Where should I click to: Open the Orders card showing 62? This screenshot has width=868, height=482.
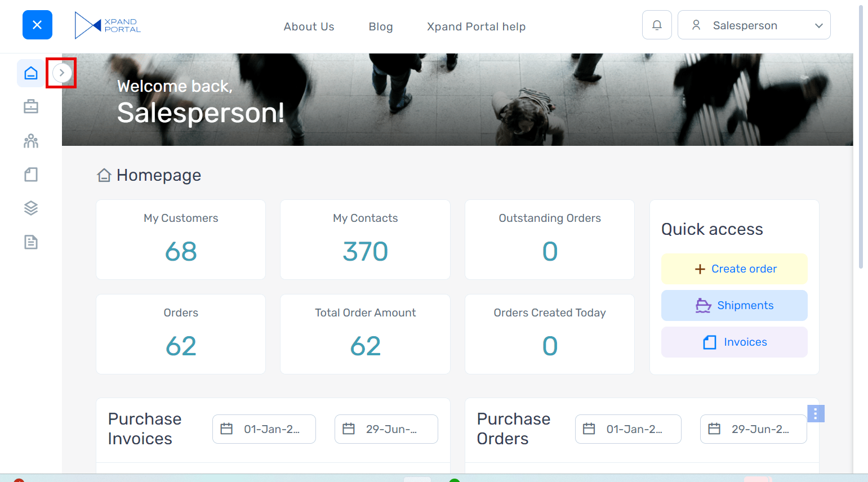pos(181,334)
